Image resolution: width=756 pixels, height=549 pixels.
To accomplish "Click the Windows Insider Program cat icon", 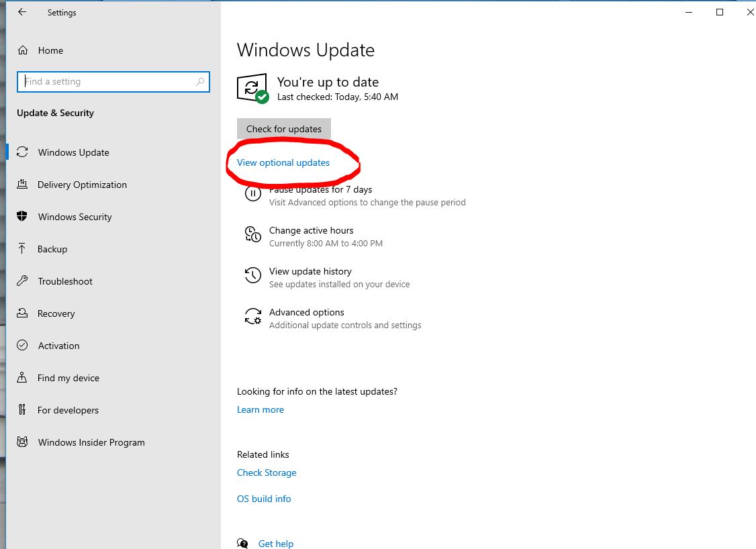I will click(x=22, y=442).
